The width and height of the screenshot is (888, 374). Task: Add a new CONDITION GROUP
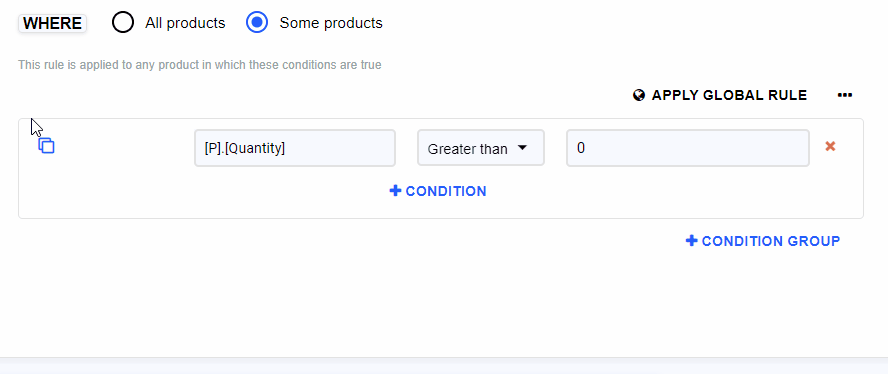coord(763,241)
